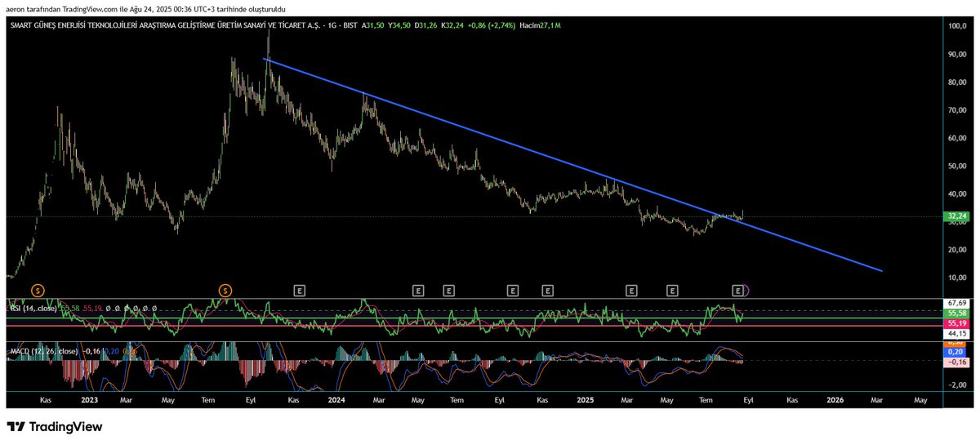This screenshot has width=980, height=445.
Task: Click the 90,00 price scale label
Action: click(x=958, y=54)
